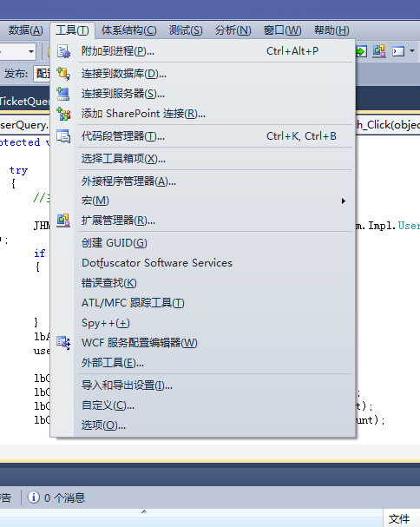Viewport: 420px width, 527px height.
Task: Open the 数据(A) menu
Action: click(x=25, y=30)
